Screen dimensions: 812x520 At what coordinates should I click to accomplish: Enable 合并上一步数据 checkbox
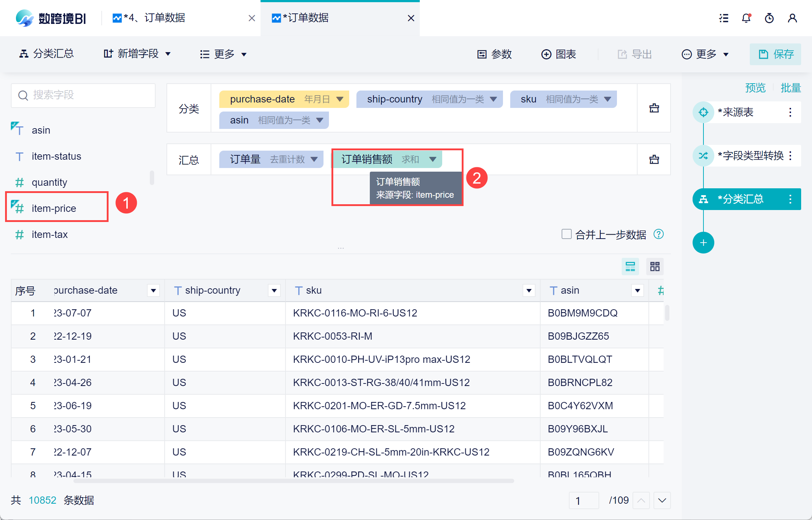coord(566,234)
